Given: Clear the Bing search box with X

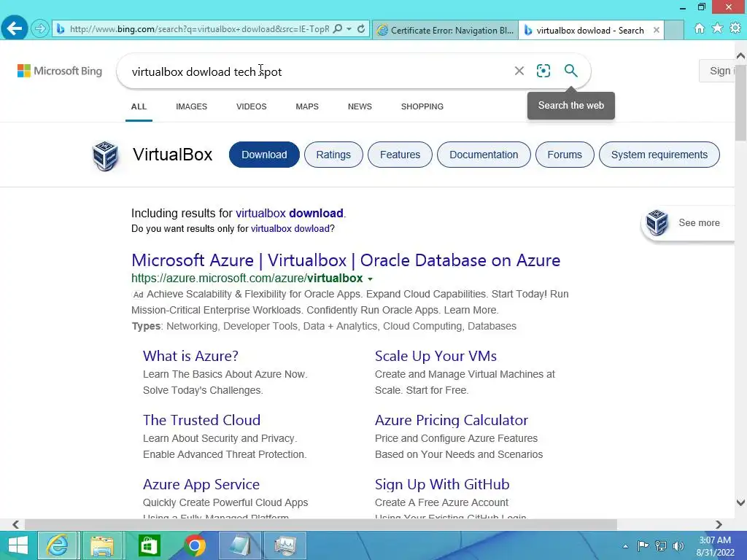Looking at the screenshot, I should click(519, 71).
